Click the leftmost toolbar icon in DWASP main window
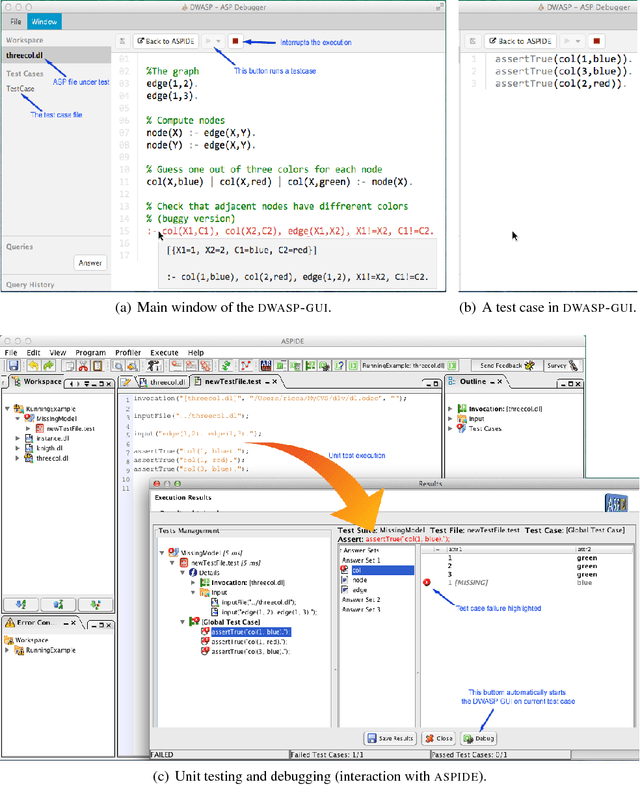The image size is (640, 807). point(122,41)
